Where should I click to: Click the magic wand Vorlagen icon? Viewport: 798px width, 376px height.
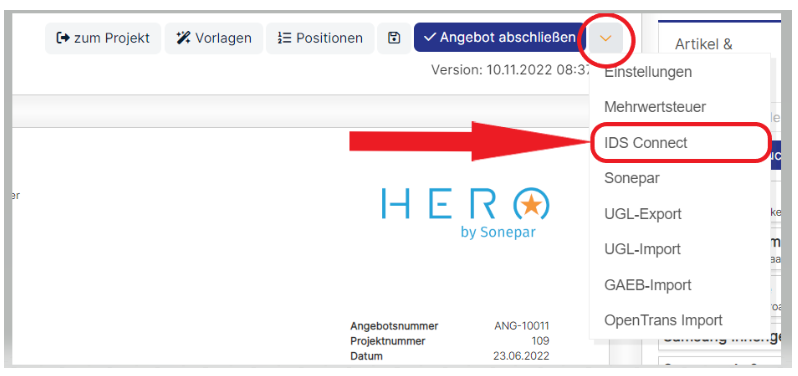(x=183, y=38)
